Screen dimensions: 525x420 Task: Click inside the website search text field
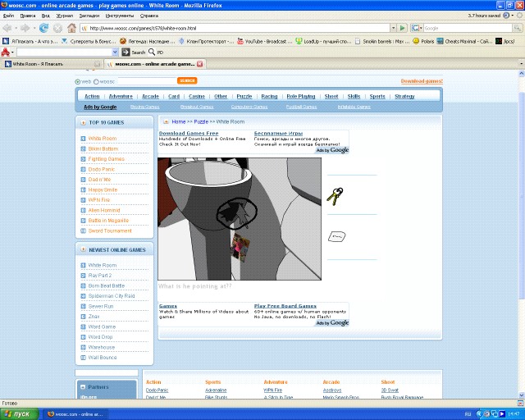[147, 80]
